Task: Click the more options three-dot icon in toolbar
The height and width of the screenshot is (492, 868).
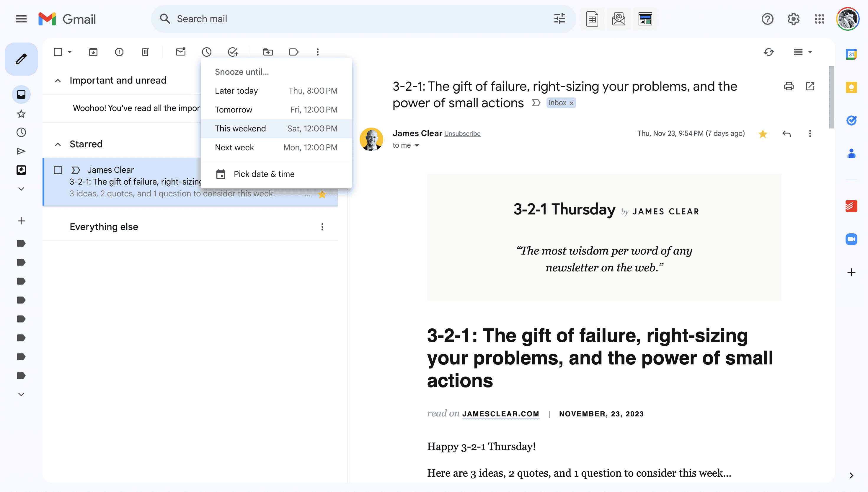Action: 318,52
